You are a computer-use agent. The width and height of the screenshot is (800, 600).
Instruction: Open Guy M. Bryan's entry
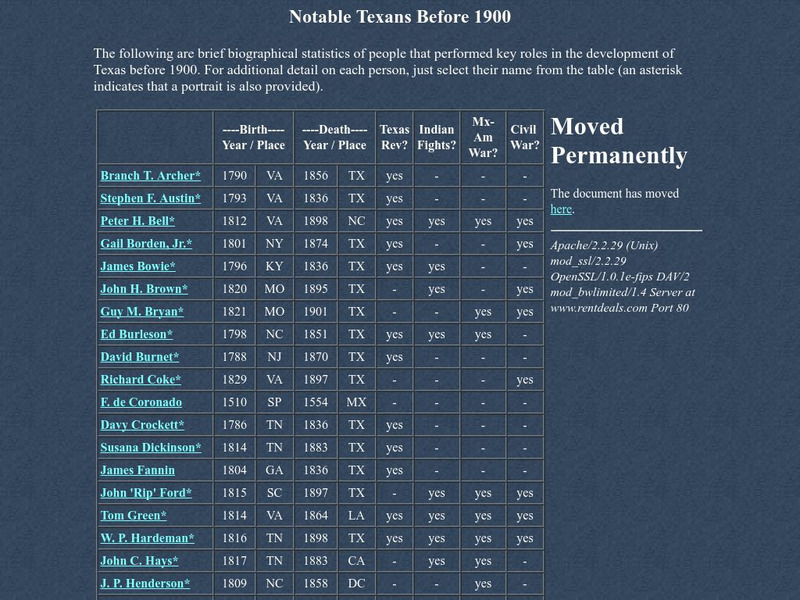pos(138,310)
